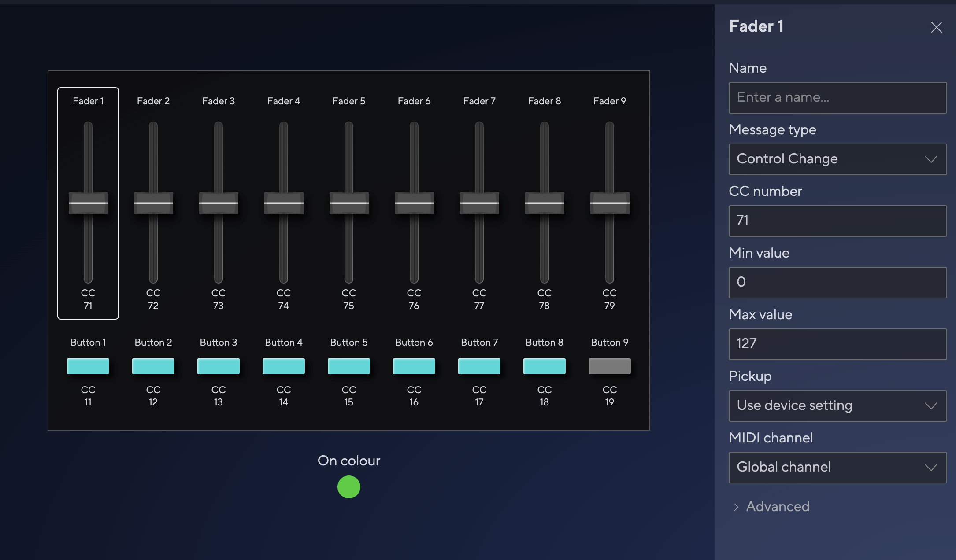
Task: Click the Fader 9 label
Action: coord(610,101)
